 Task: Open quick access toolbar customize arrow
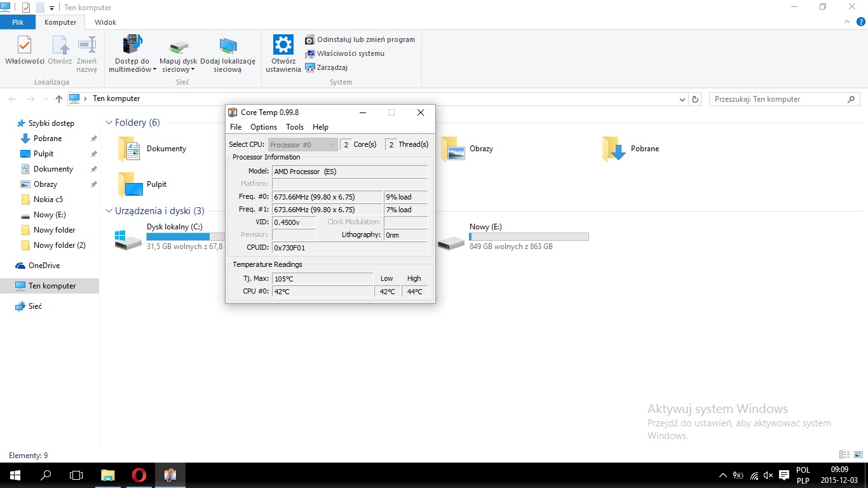(x=51, y=8)
